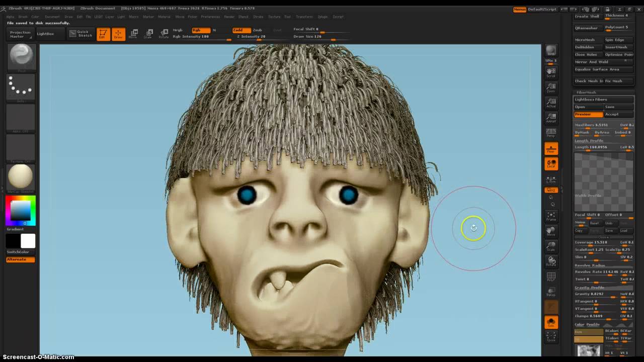644x362 pixels.
Task: Open the MatCap material sphere picker
Action: click(x=21, y=177)
